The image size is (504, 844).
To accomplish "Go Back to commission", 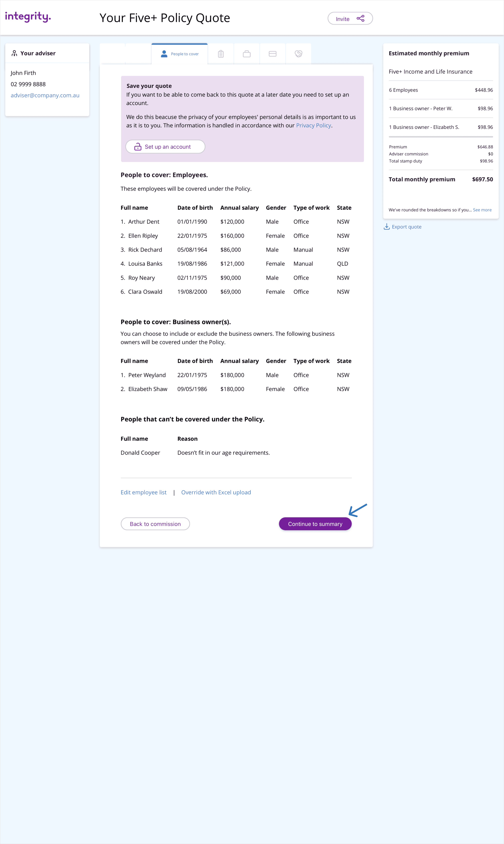I will point(155,524).
